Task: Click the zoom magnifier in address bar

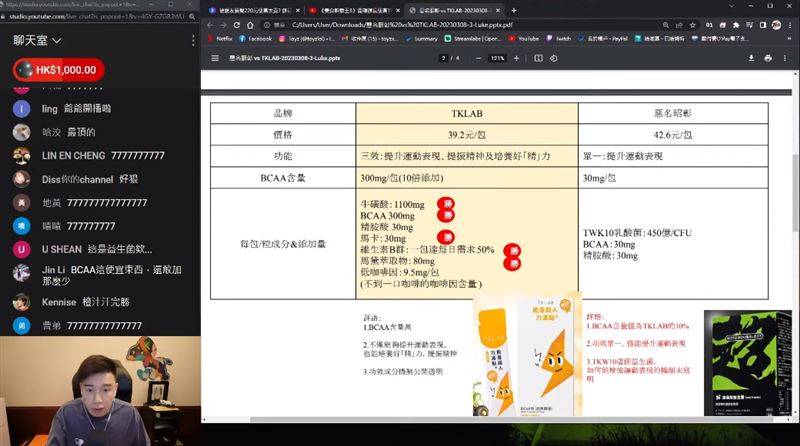Action: (665, 24)
